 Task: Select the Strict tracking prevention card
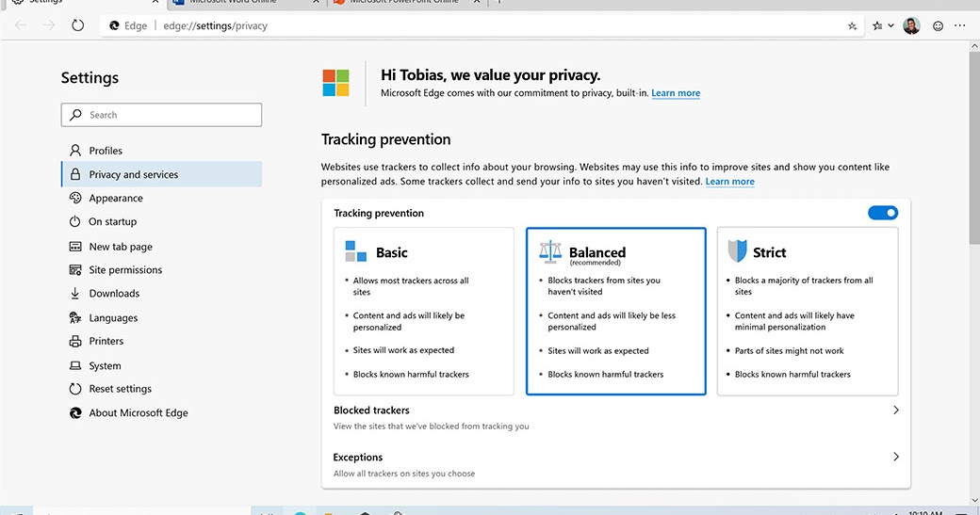coord(808,312)
